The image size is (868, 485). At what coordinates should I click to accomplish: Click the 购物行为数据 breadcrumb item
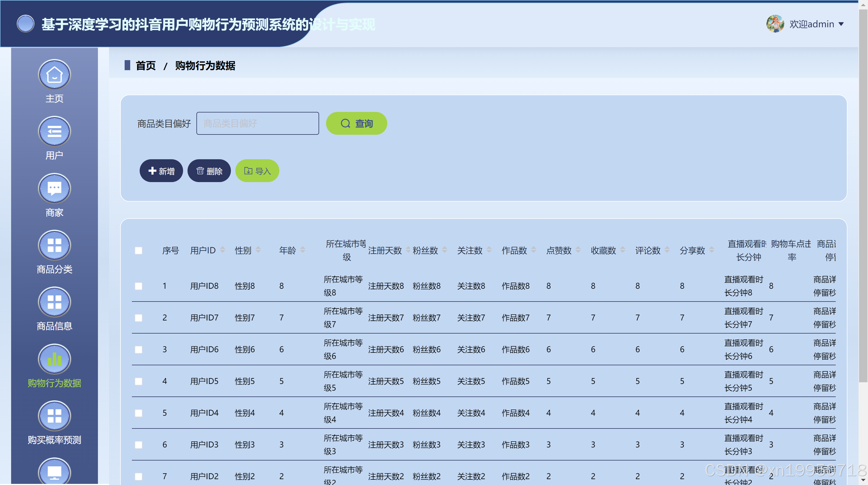click(x=205, y=65)
